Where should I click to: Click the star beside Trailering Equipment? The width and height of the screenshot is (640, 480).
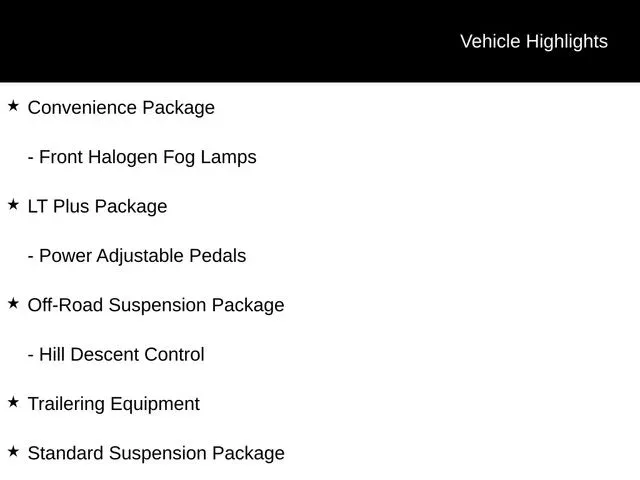point(13,402)
